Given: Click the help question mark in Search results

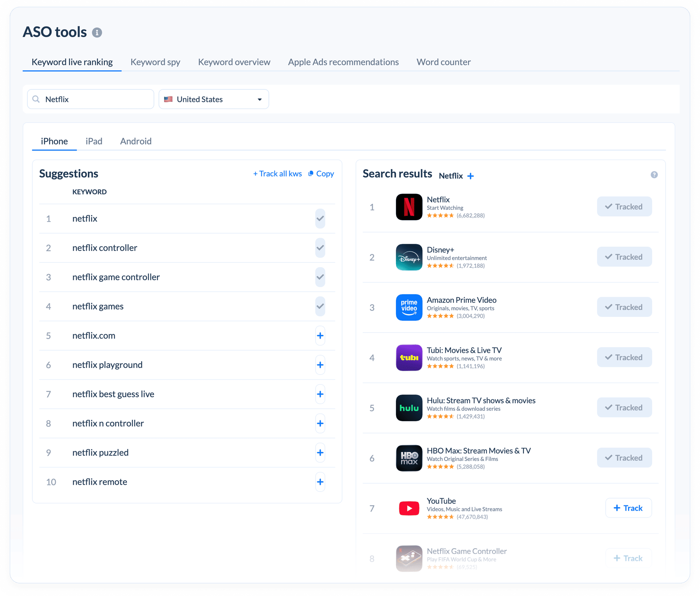Looking at the screenshot, I should 654,175.
